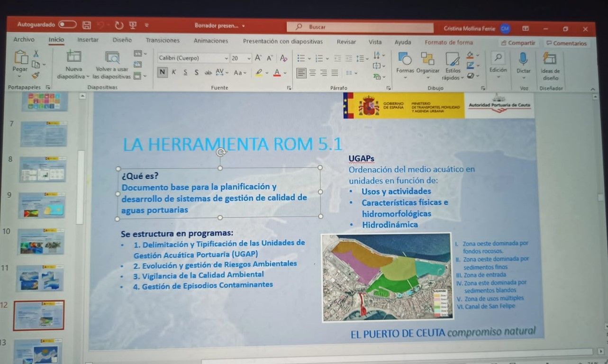This screenshot has width=608, height=364.
Task: Toggle italic K formatting button
Action: [174, 73]
